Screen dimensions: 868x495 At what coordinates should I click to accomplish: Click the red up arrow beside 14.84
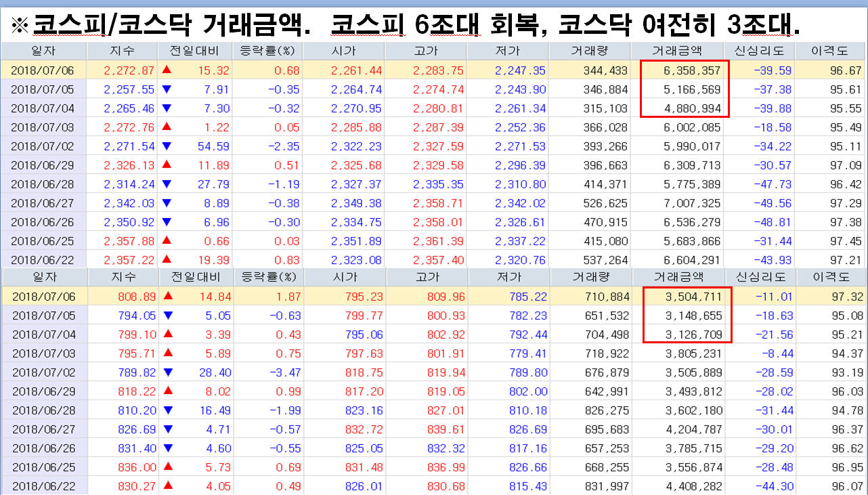[167, 296]
